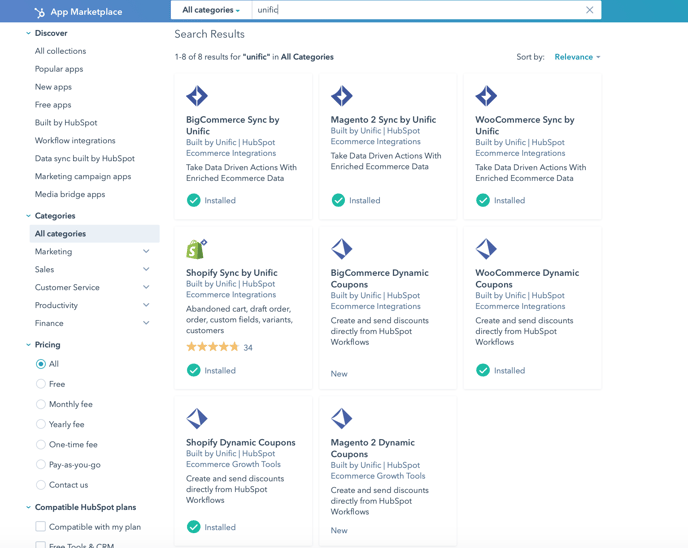This screenshot has height=548, width=688.
Task: Expand the Productivity category chevron
Action: click(x=146, y=305)
